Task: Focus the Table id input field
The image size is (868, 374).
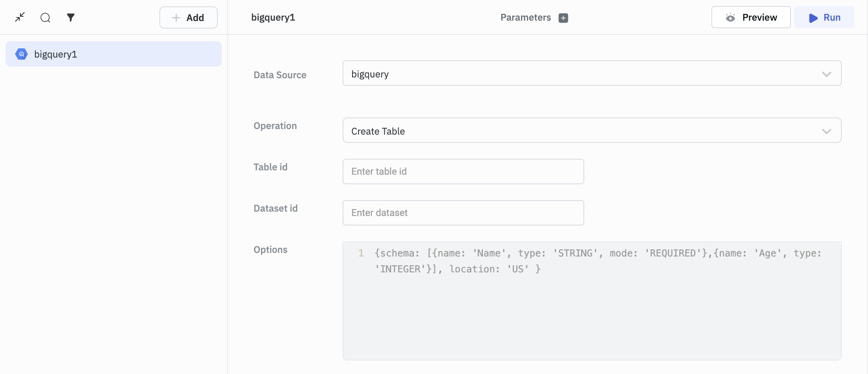Action: tap(463, 172)
